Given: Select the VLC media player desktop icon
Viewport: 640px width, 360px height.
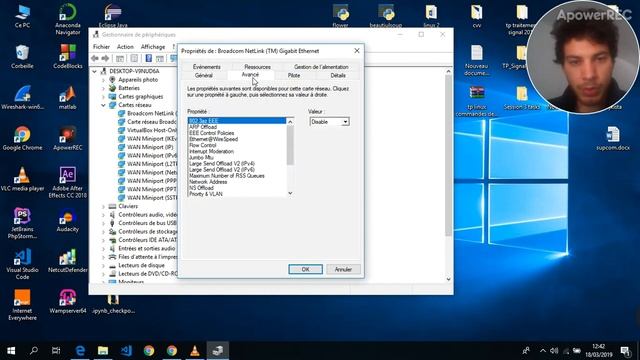Looking at the screenshot, I should (22, 179).
